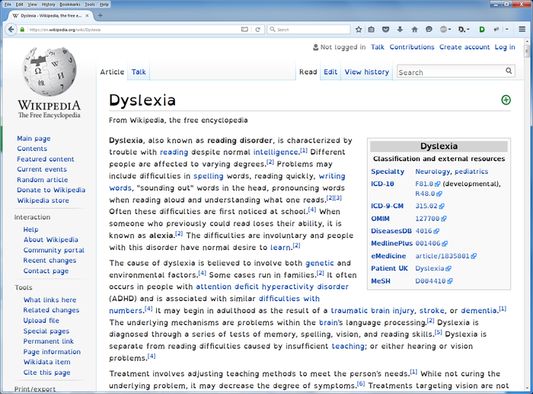Click the black D extension icon

coord(461,30)
